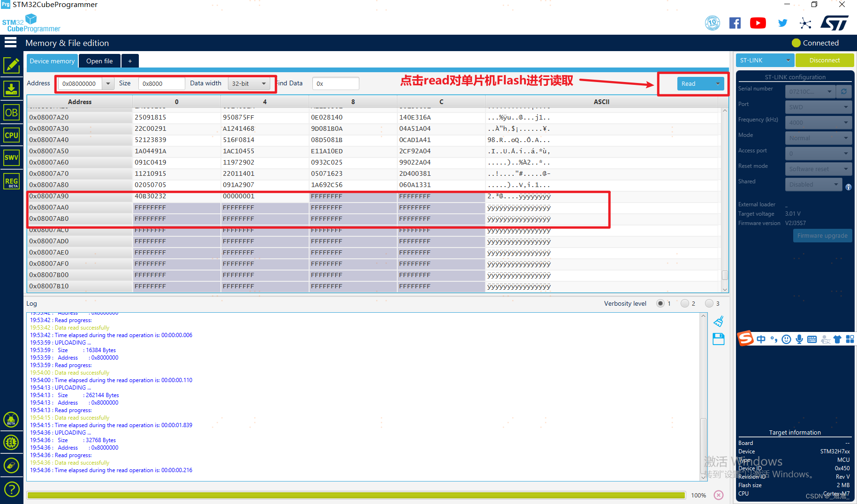Click the Sogou microphone voice input icon

pos(799,339)
